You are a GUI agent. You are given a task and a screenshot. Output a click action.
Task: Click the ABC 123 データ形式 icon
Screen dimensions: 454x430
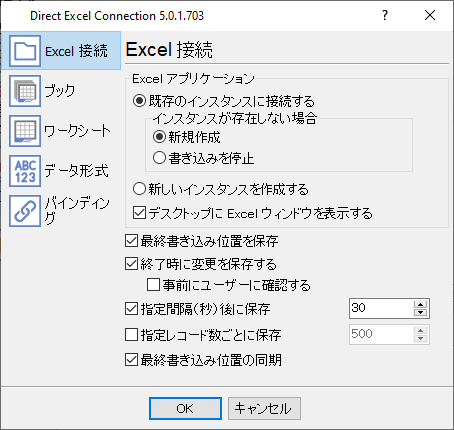click(x=25, y=171)
